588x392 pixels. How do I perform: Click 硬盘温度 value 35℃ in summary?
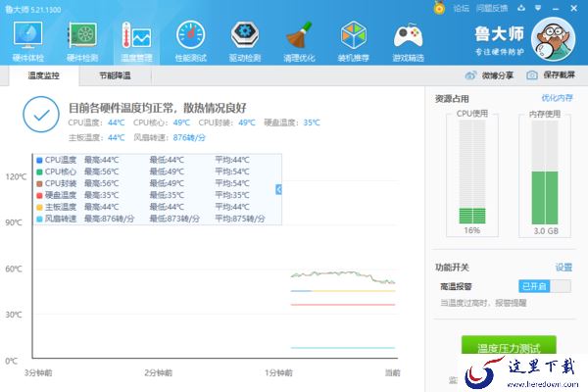pos(312,122)
